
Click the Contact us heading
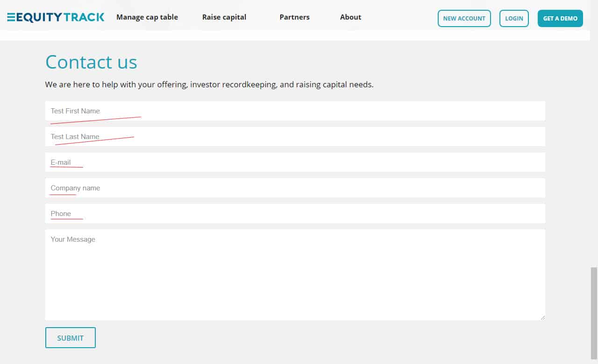coord(91,62)
